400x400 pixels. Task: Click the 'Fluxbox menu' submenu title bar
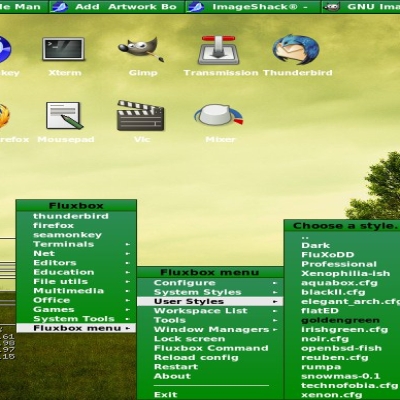tap(210, 272)
